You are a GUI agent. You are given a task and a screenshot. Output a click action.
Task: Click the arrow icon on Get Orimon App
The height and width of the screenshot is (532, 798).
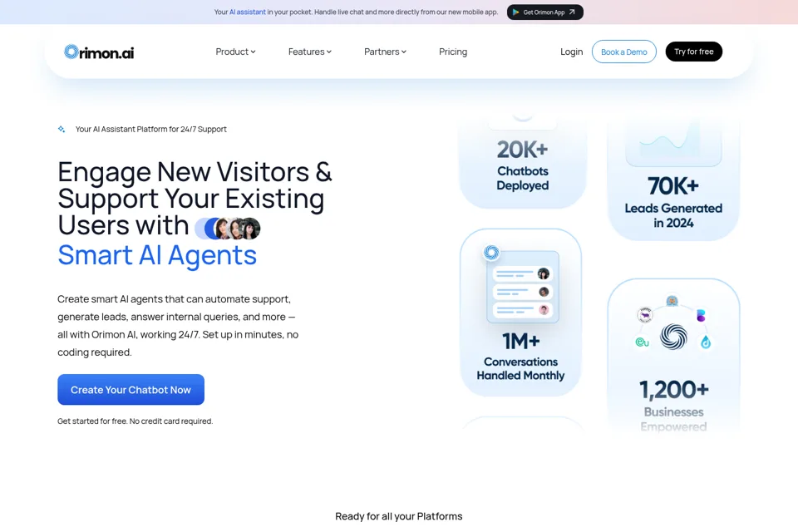(572, 12)
